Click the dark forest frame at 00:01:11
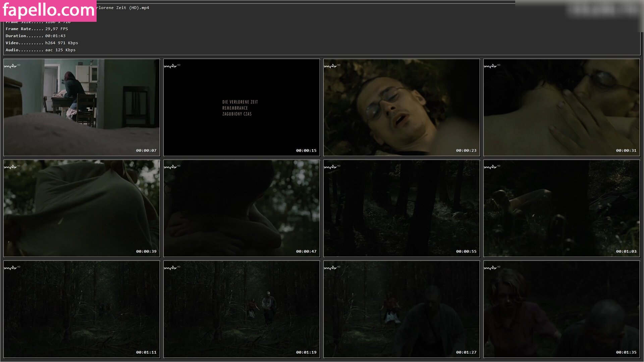 pyautogui.click(x=82, y=309)
